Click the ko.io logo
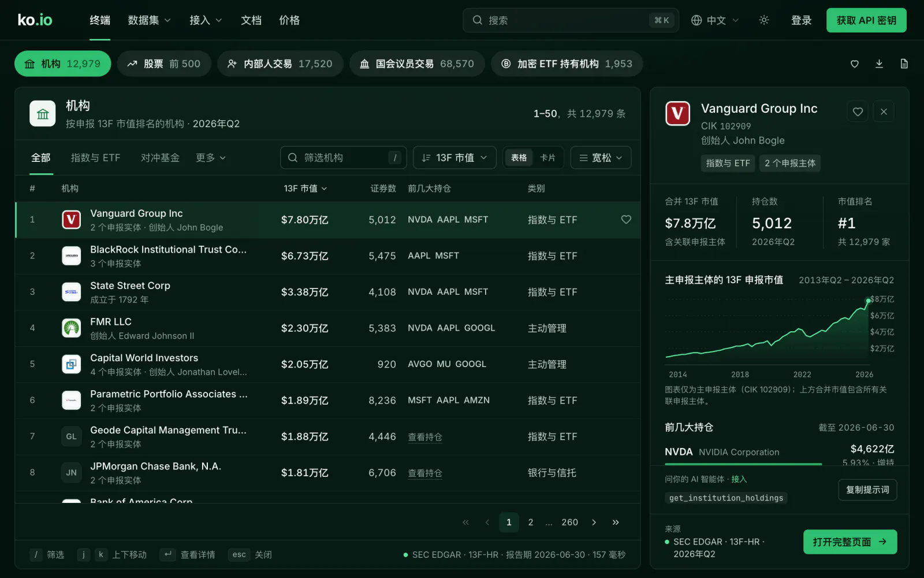The image size is (924, 578). point(35,20)
